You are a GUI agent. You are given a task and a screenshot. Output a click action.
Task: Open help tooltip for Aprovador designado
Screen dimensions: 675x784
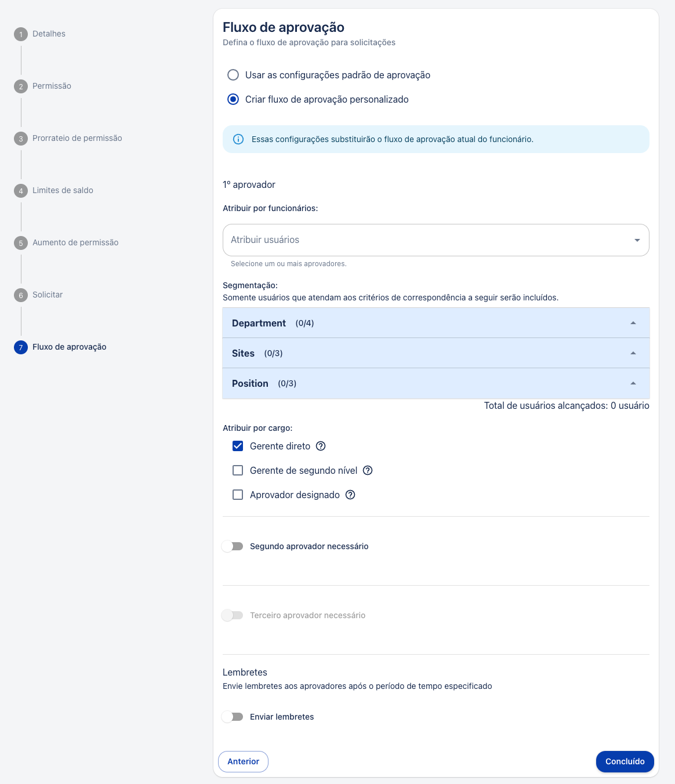tap(350, 495)
